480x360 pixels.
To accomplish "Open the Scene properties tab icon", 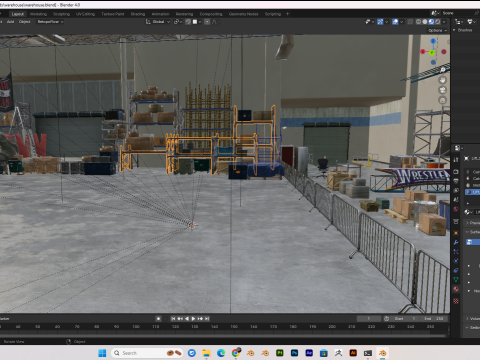I will [456, 200].
